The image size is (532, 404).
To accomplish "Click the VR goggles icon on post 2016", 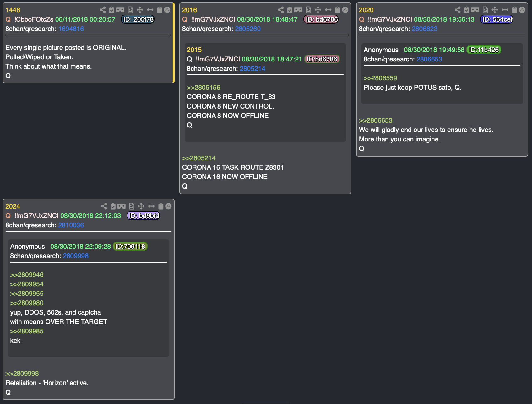I will (298, 10).
